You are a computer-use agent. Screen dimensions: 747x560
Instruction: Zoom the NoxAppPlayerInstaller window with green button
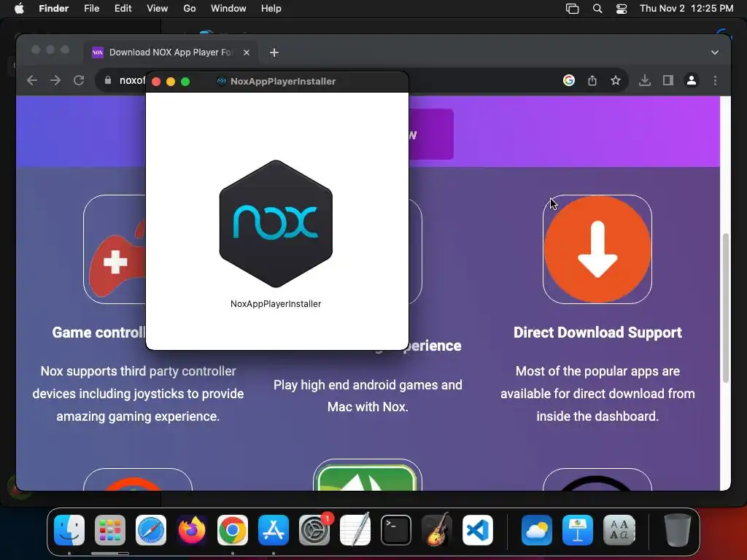(x=185, y=82)
